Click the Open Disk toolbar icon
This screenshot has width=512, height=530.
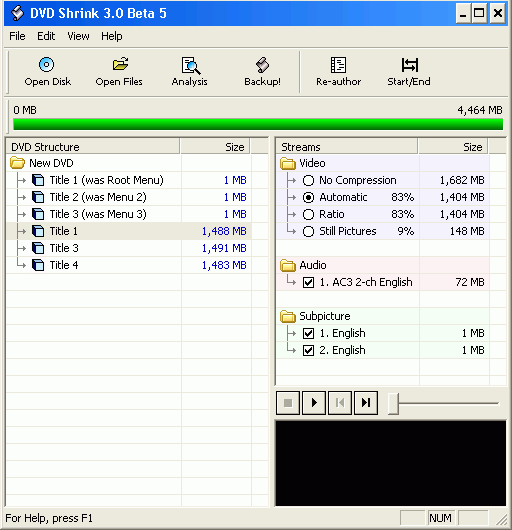[x=47, y=72]
